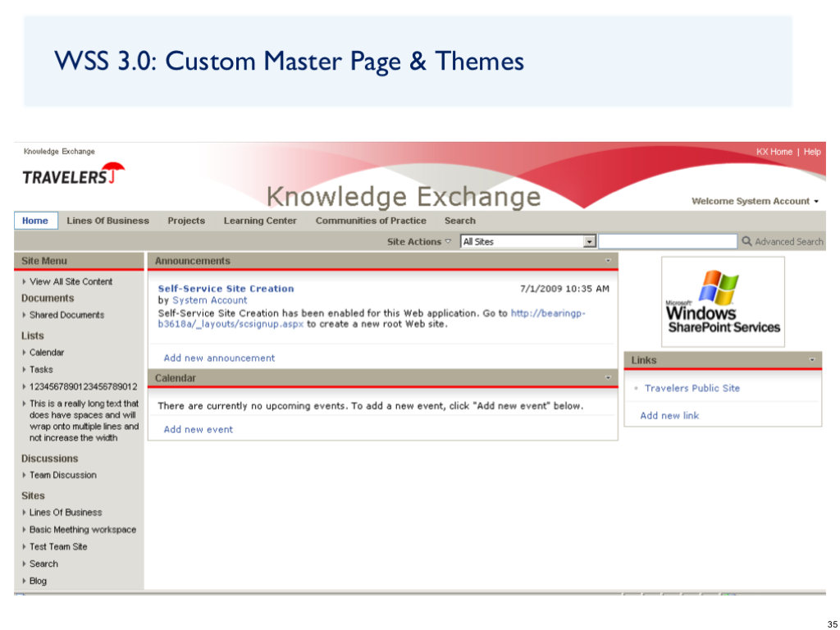The image size is (840, 630).
Task: Click the Windows SharePoint Services logo
Action: click(723, 302)
